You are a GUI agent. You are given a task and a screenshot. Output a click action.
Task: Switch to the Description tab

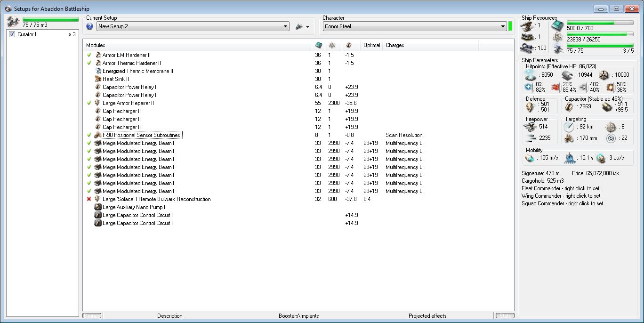click(169, 316)
